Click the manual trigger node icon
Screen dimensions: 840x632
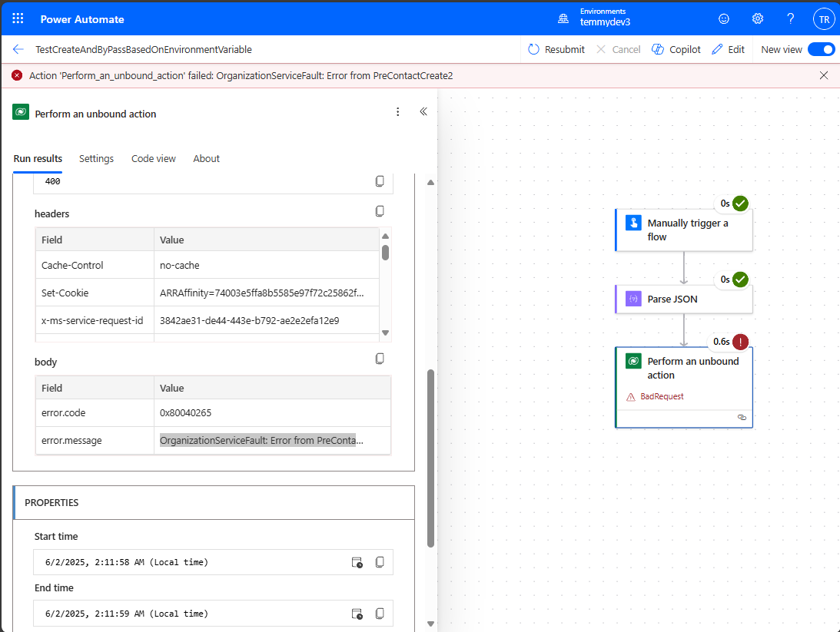pos(634,222)
